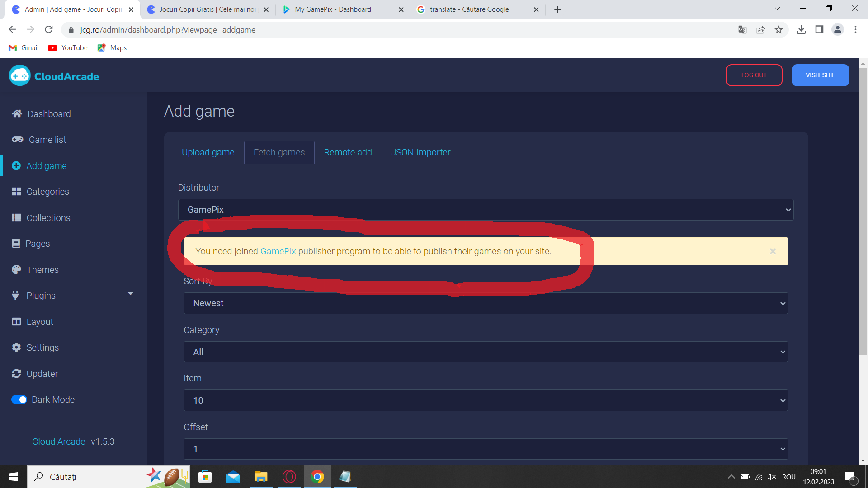Open the notification center icon

(850, 477)
